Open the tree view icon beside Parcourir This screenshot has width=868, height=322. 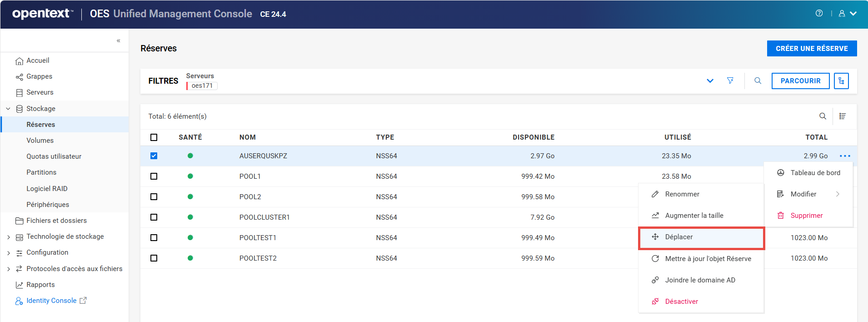coord(841,81)
